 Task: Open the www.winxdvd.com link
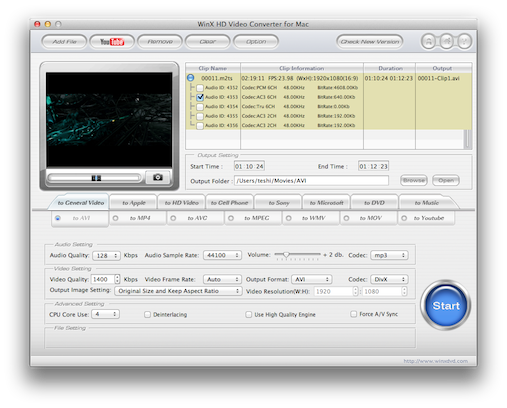(435, 361)
